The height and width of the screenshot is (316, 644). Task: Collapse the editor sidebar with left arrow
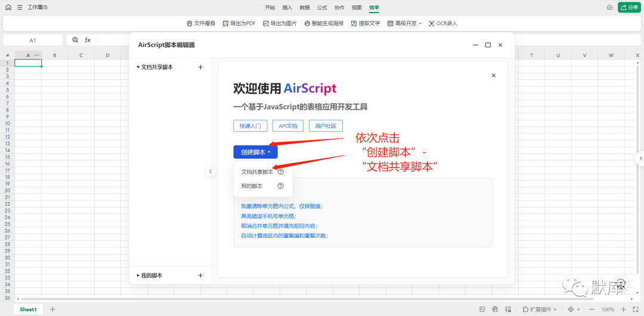(210, 171)
